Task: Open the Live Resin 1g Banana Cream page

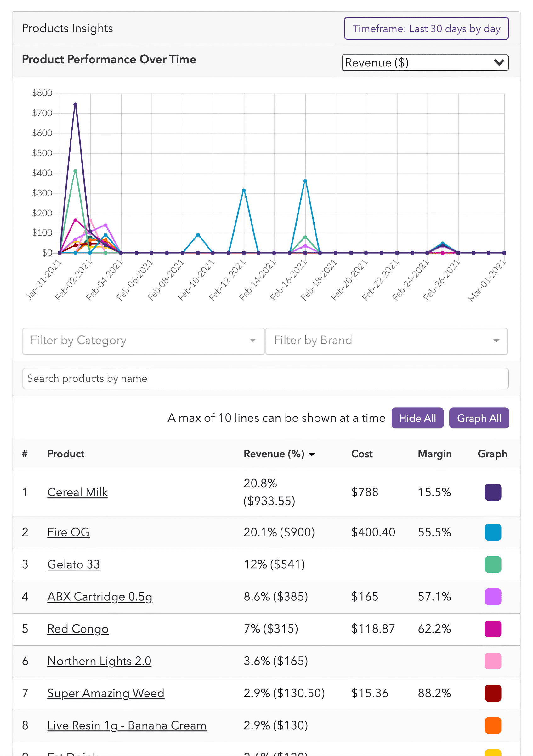Action: (127, 725)
